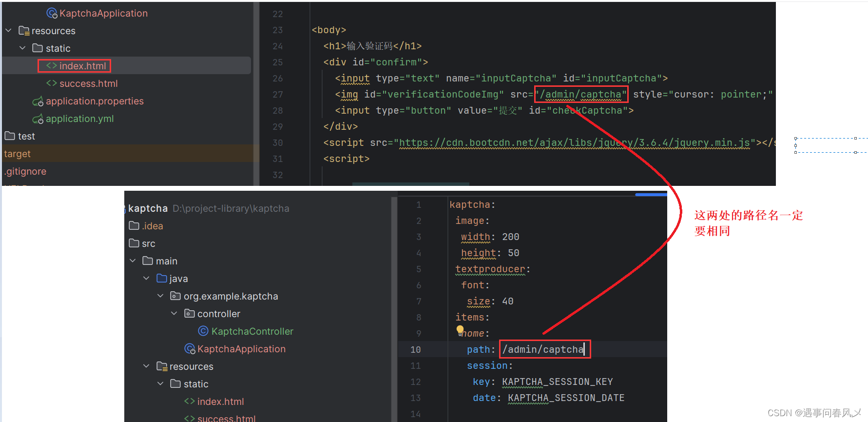
Task: Click the yellow lightbulb intention icon
Action: click(x=460, y=330)
